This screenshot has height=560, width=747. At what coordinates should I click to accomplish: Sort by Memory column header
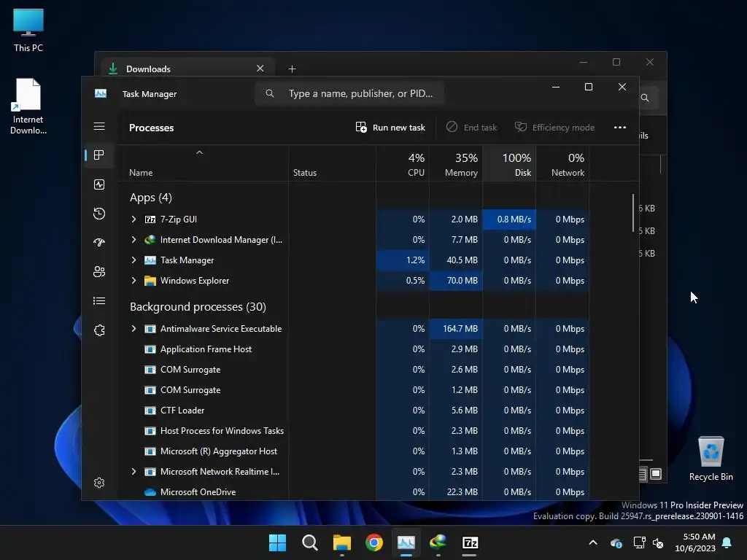[457, 164]
